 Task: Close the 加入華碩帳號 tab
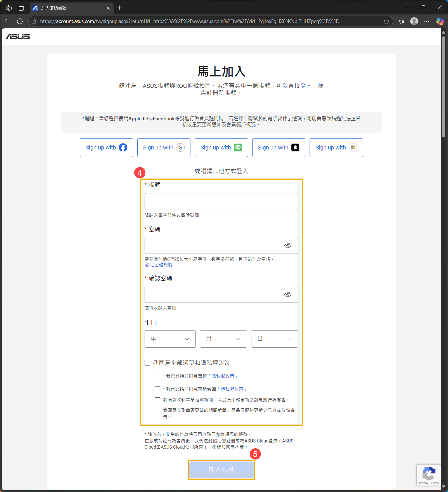coord(108,8)
